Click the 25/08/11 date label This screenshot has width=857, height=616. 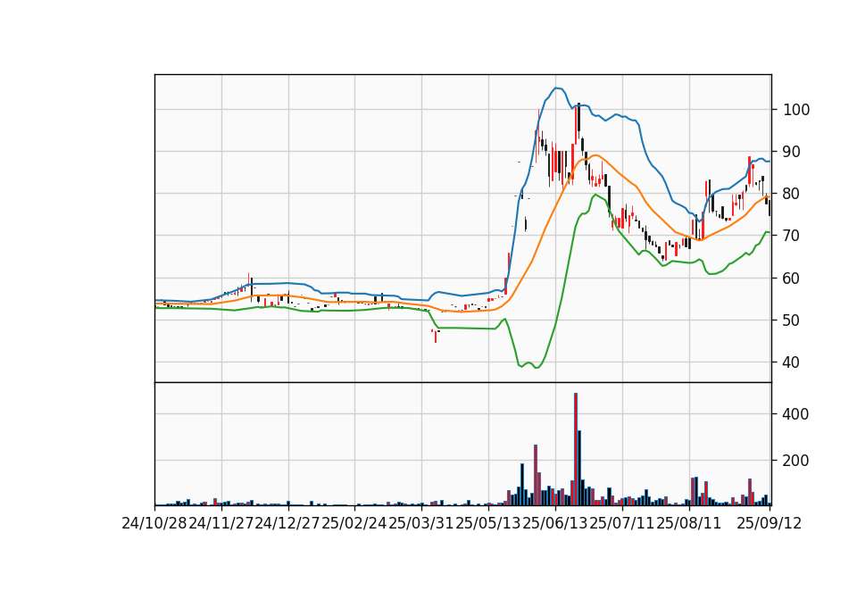pyautogui.click(x=688, y=524)
